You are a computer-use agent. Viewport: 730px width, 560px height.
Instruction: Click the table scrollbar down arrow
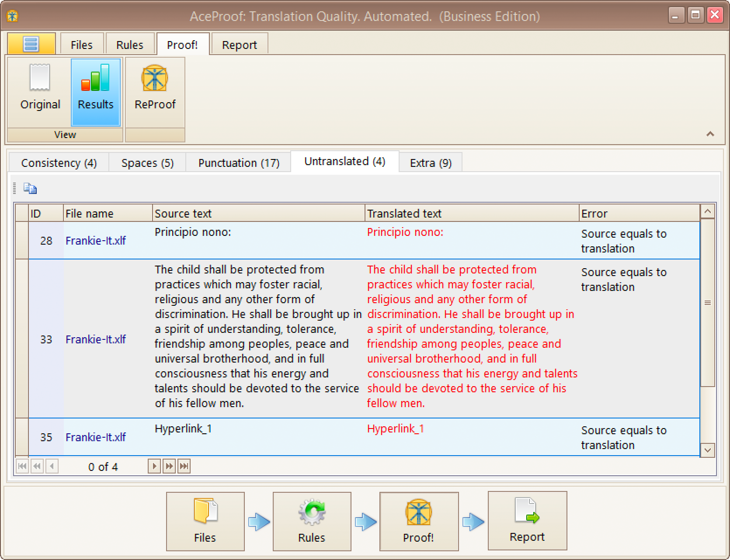coord(708,450)
